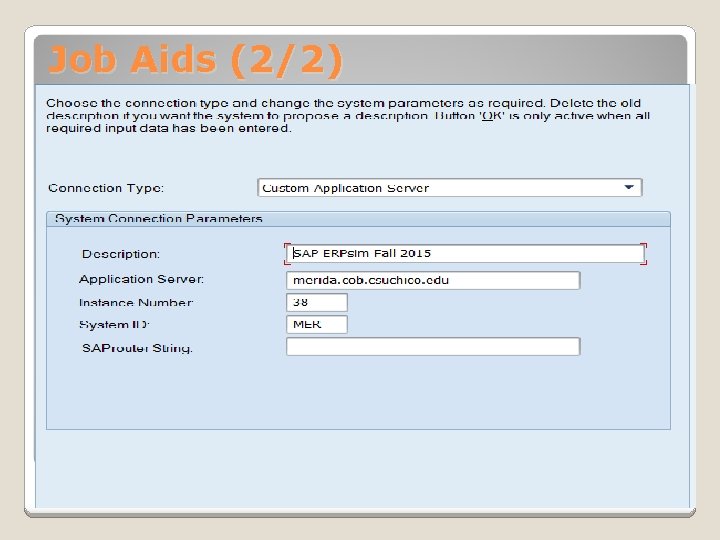Click the 'System Connection Parameters' group header
Screen dimensions: 720x540
point(358,219)
